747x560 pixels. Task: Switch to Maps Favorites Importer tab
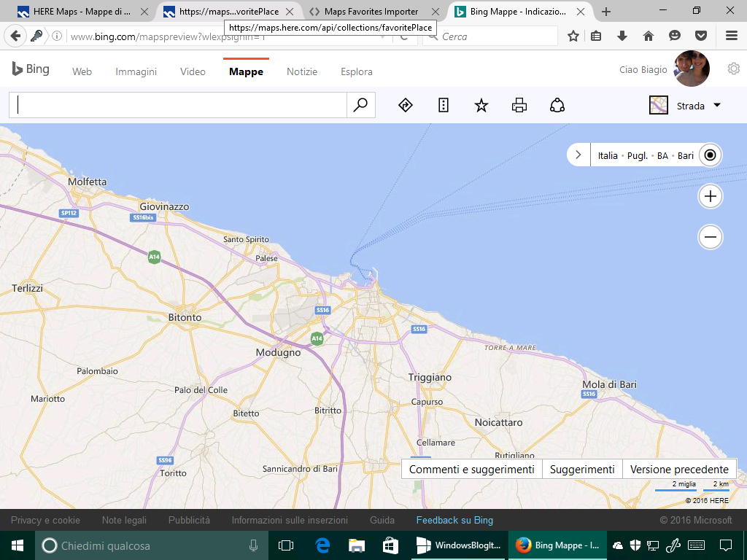pos(371,12)
